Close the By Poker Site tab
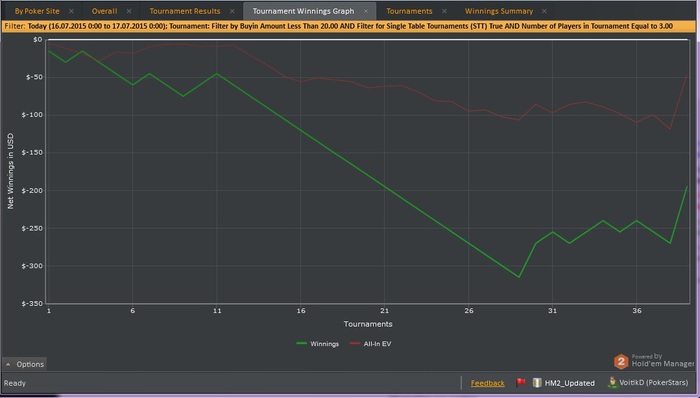The width and height of the screenshot is (700, 398). 71,11
